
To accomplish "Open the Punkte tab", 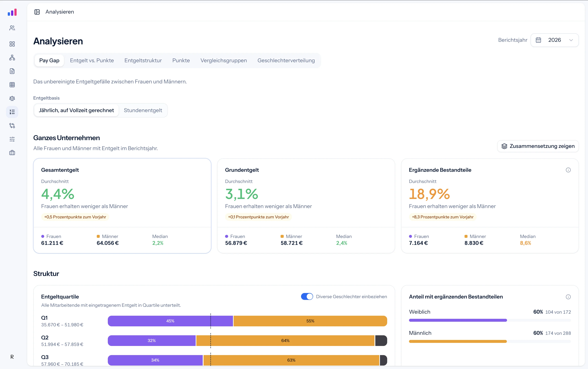I will pyautogui.click(x=181, y=61).
